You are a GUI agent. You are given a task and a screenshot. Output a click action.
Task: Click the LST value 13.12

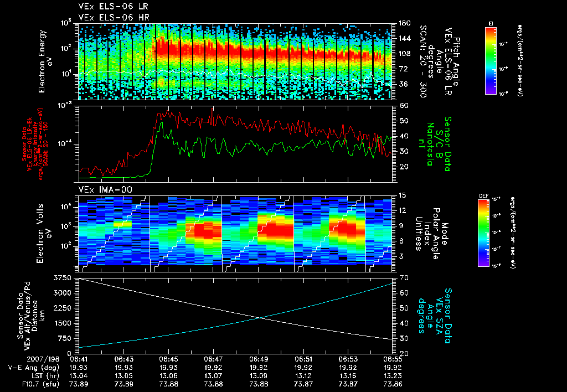coord(303,376)
